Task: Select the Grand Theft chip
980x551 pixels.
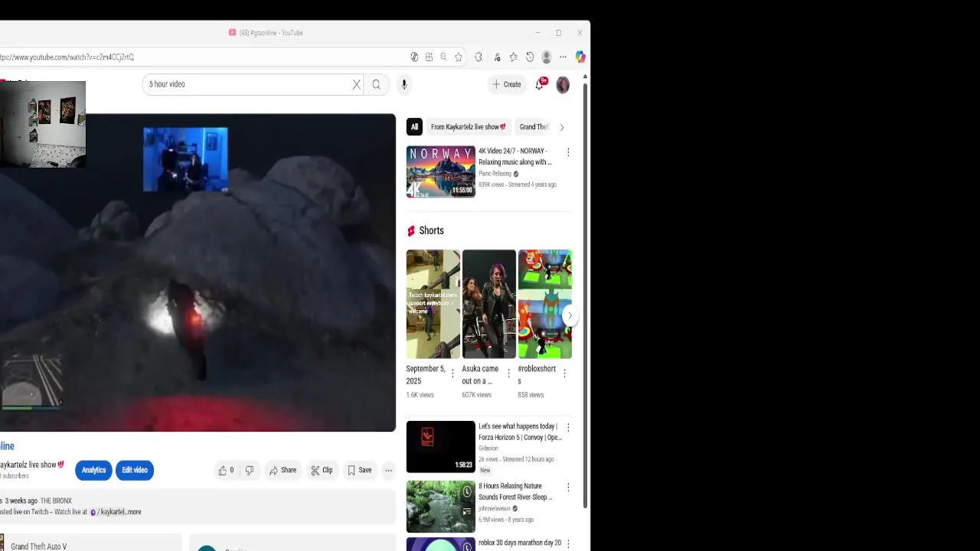Action: click(534, 127)
